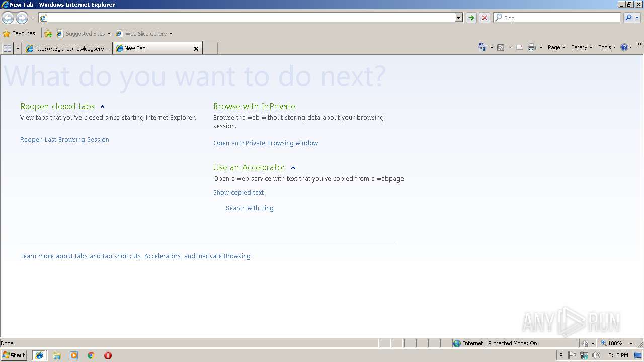Click the Read Mail envelope icon

pos(520,47)
